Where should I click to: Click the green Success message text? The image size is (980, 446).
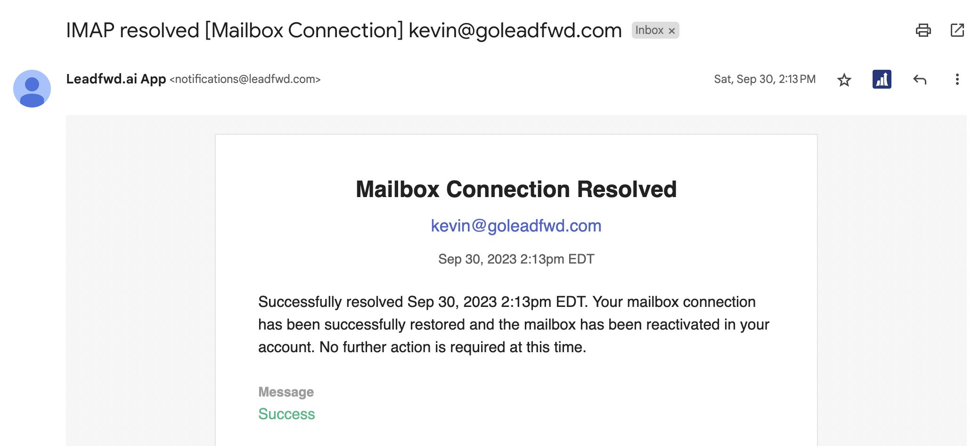pyautogui.click(x=286, y=414)
